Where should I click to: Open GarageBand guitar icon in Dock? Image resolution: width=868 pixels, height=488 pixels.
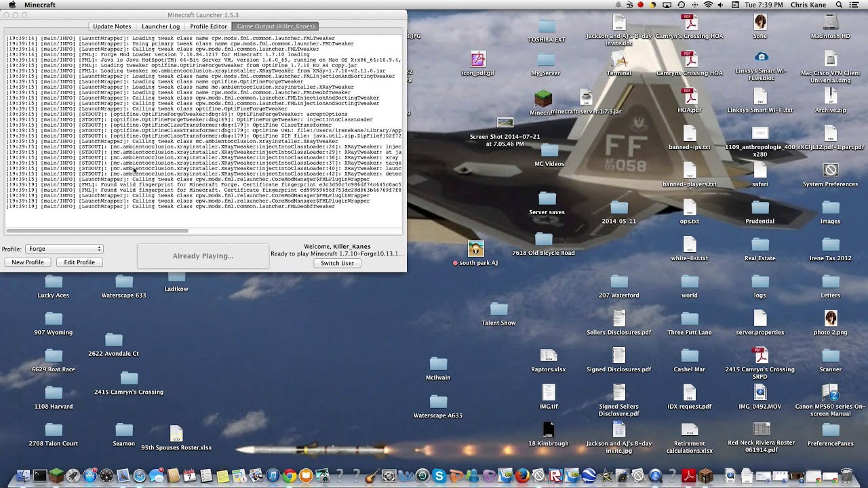click(372, 476)
